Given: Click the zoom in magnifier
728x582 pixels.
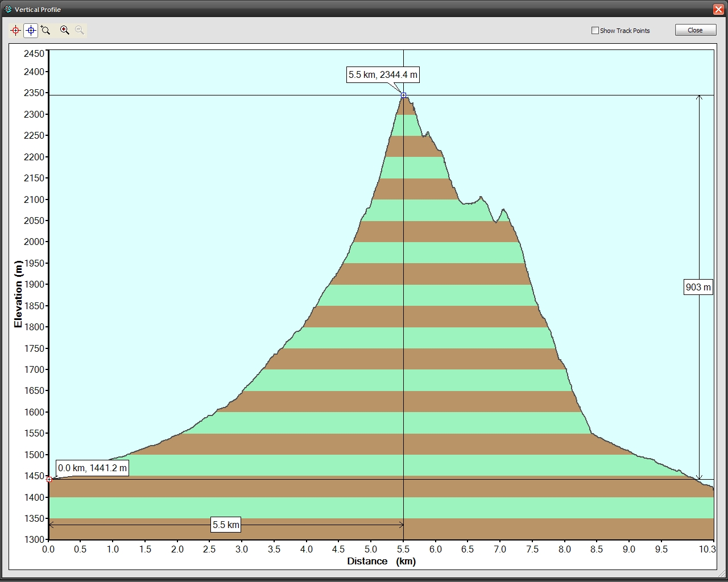Looking at the screenshot, I should [65, 31].
